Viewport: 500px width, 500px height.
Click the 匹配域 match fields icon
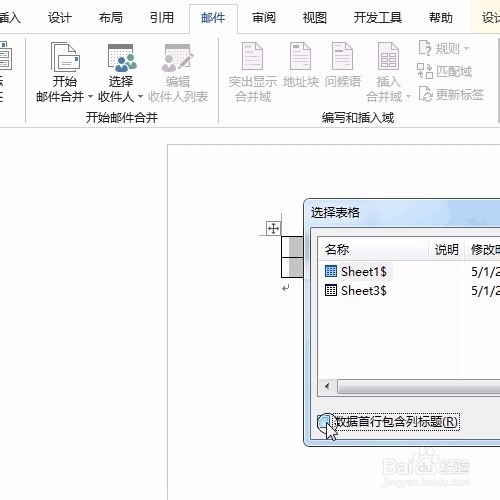tap(425, 71)
